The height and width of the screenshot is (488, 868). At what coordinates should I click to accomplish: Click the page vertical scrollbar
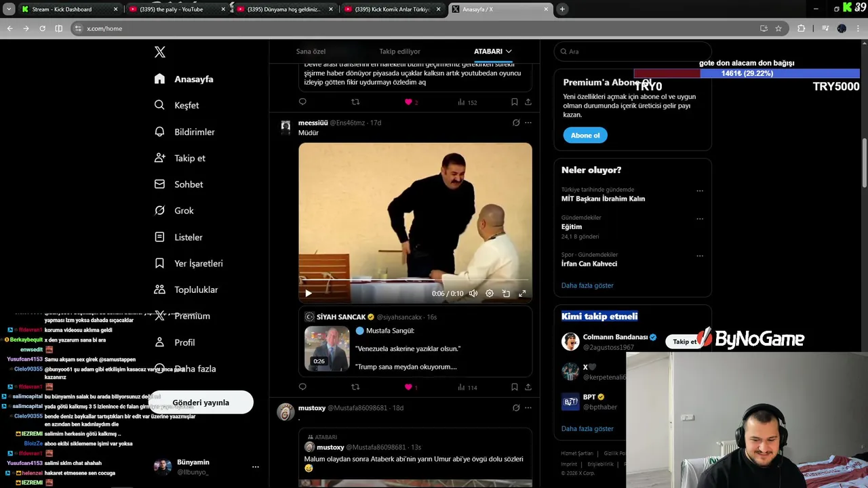click(x=865, y=163)
